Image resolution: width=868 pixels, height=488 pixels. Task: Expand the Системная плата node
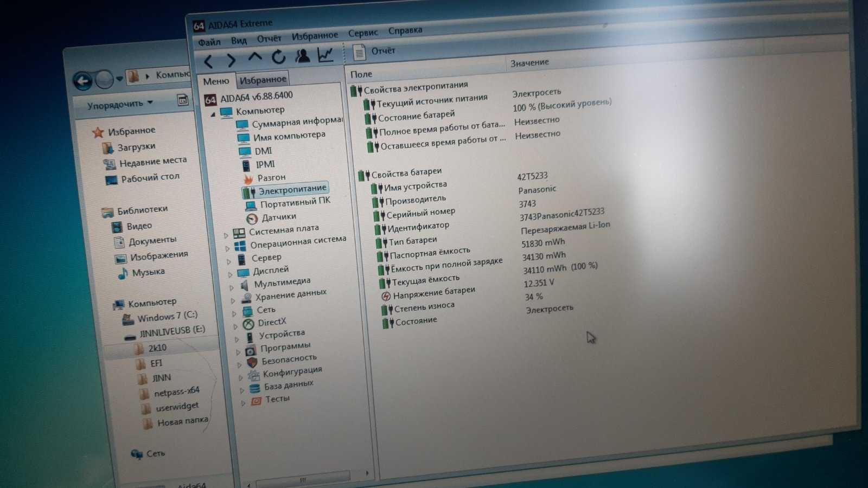point(226,235)
